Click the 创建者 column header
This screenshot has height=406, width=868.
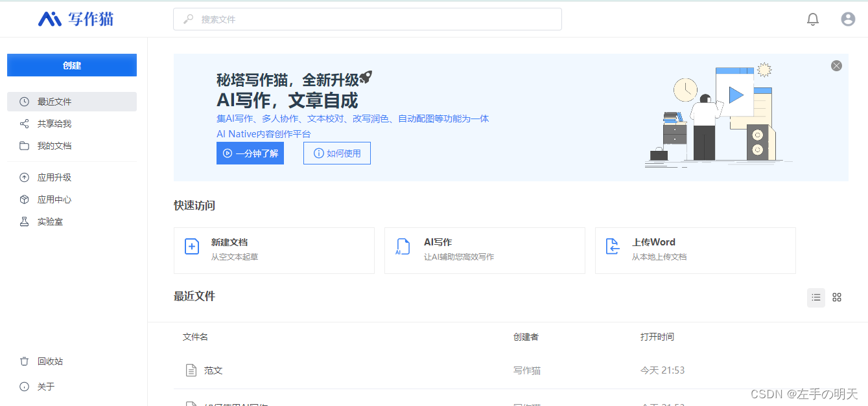click(526, 337)
